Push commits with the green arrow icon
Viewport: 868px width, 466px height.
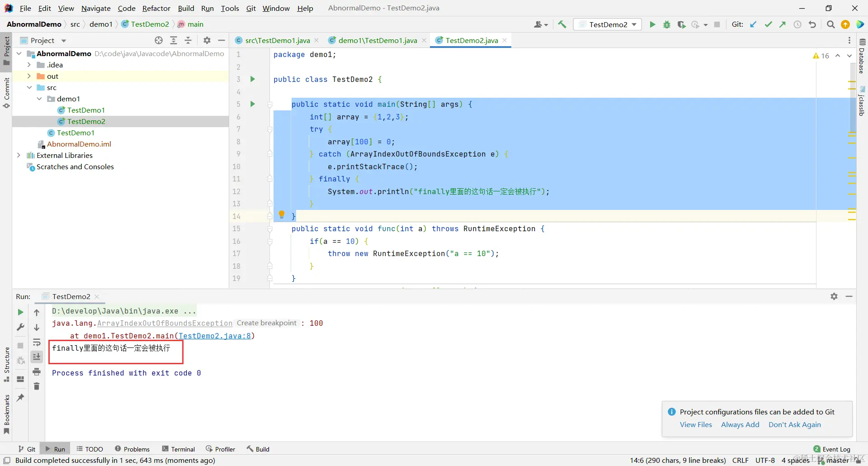point(783,24)
